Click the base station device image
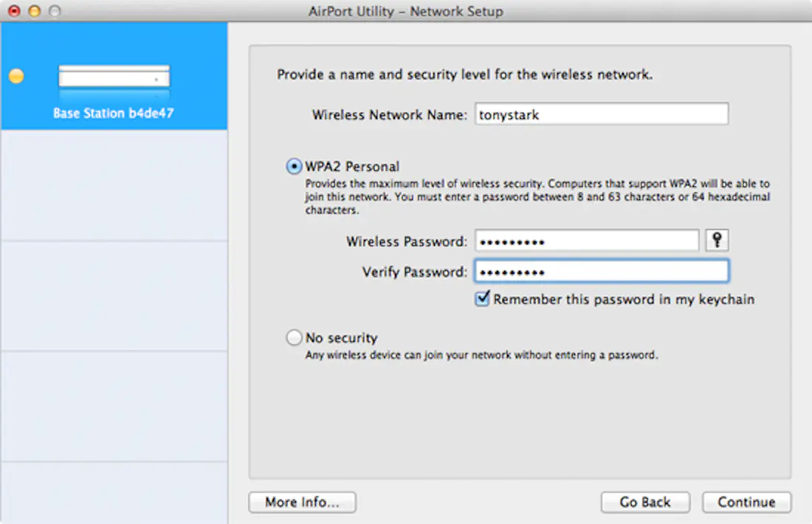The image size is (812, 524). [x=114, y=76]
